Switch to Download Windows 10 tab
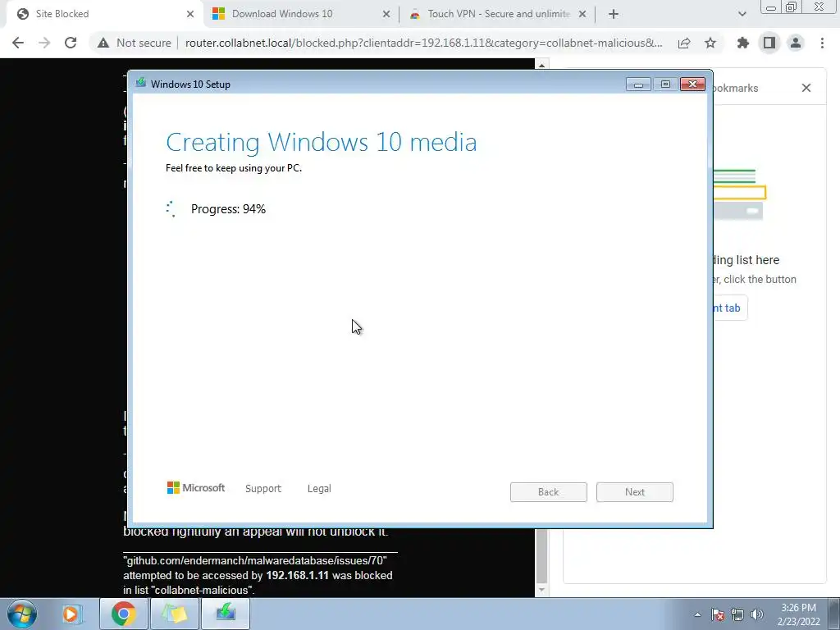The image size is (840, 630). coord(302,14)
